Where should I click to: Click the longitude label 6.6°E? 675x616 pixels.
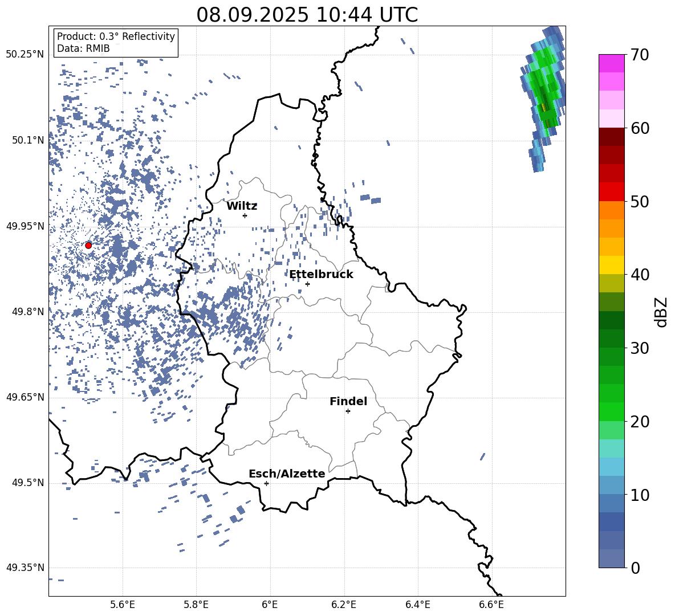click(x=491, y=605)
